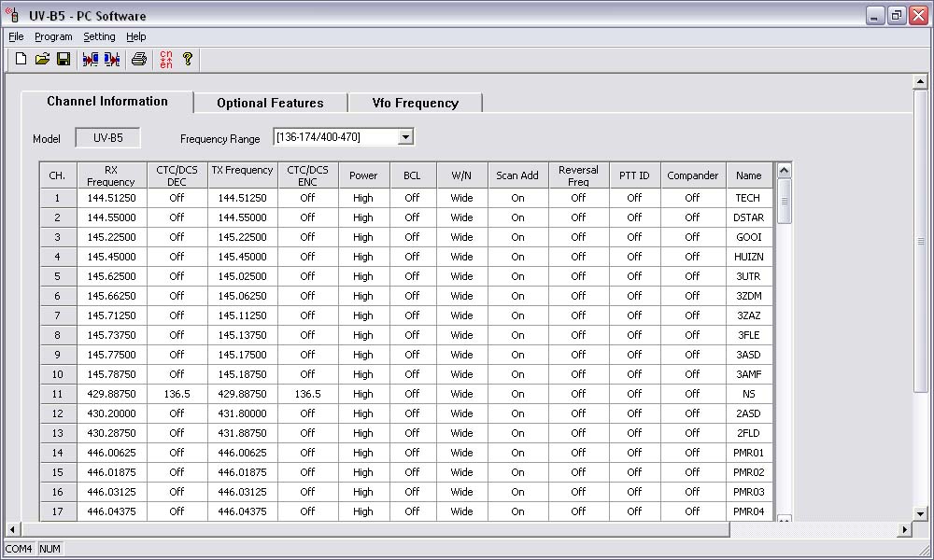
Task: Switch language with the cn/en icon
Action: point(166,60)
